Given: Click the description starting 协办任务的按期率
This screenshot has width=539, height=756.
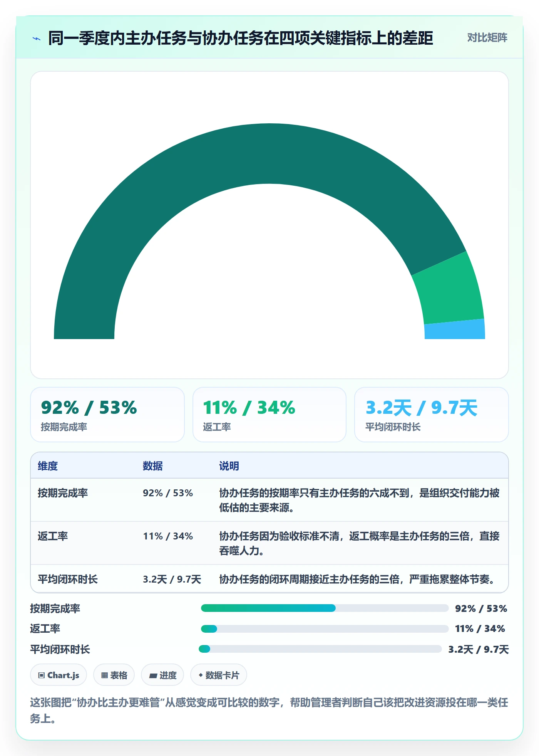Looking at the screenshot, I should coord(360,500).
